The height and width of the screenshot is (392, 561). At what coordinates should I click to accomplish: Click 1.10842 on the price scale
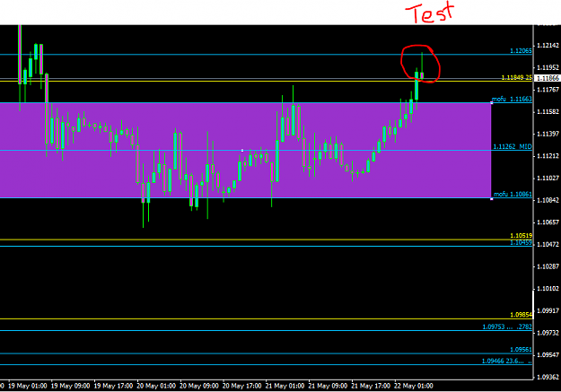click(548, 200)
